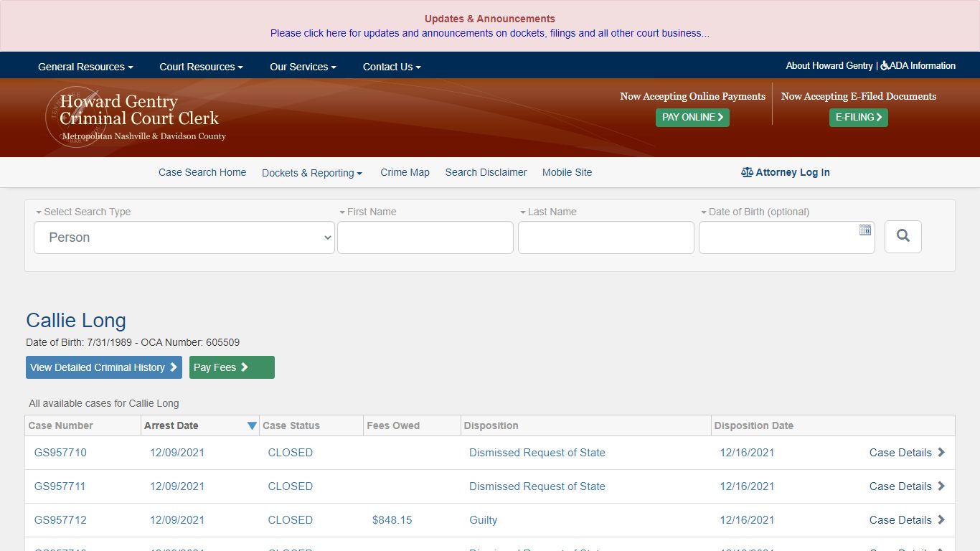
Task: Expand the Our Services menu
Action: tap(303, 67)
